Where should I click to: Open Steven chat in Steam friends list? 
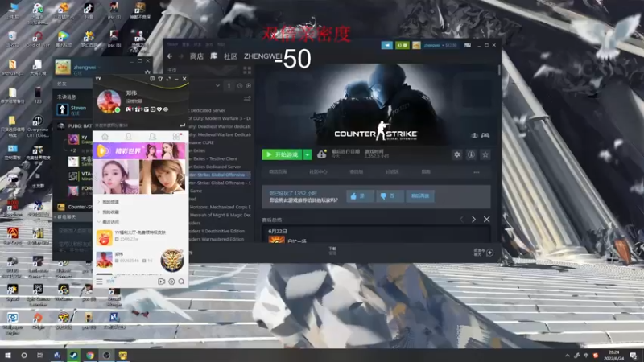tap(74, 109)
